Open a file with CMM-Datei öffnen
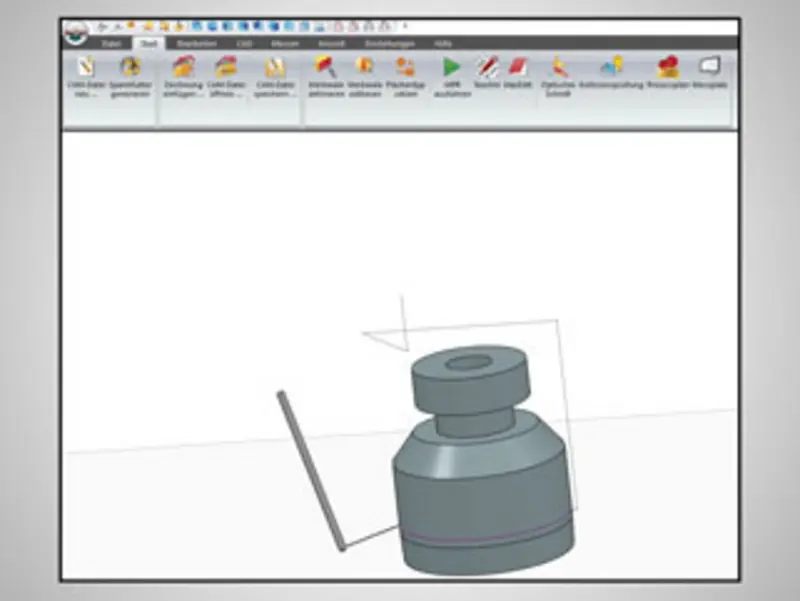Image resolution: width=800 pixels, height=601 pixels. [x=227, y=69]
